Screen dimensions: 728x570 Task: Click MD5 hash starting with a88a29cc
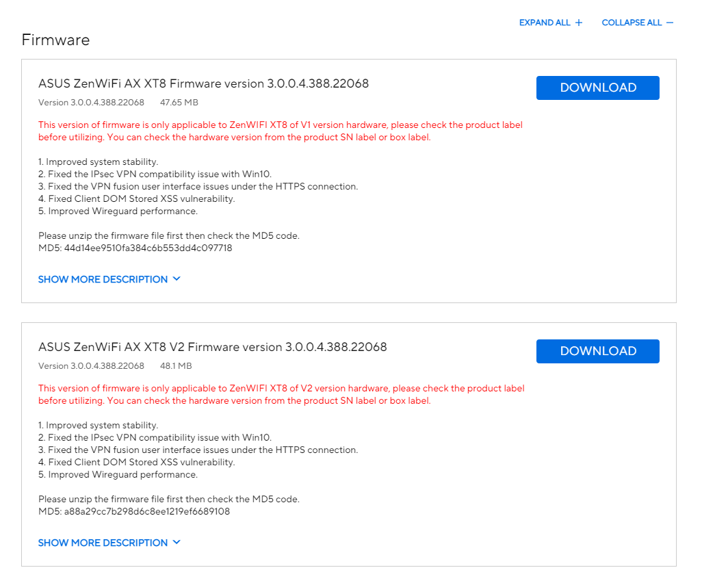pos(147,512)
